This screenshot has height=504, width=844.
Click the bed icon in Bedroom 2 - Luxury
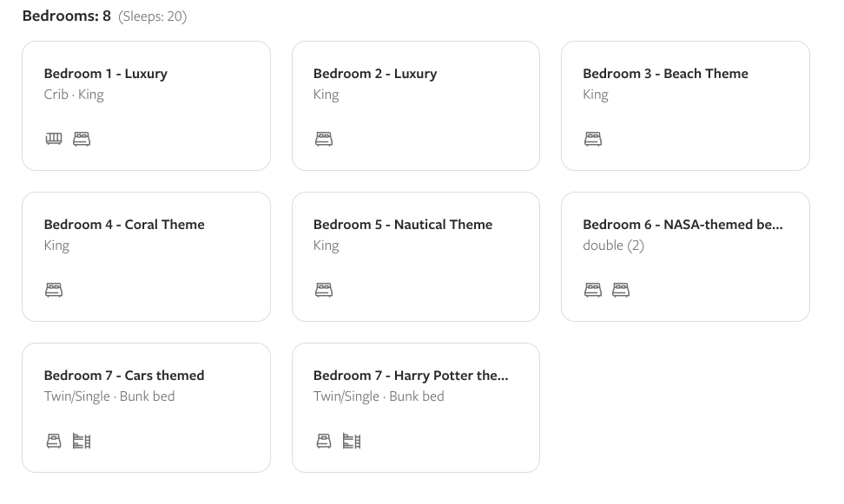(324, 139)
